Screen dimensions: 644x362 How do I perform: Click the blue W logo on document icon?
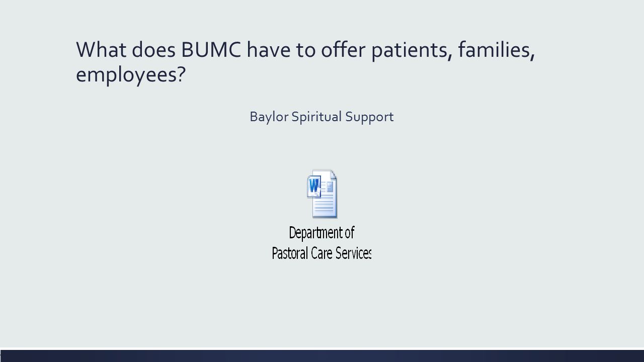[x=314, y=187]
